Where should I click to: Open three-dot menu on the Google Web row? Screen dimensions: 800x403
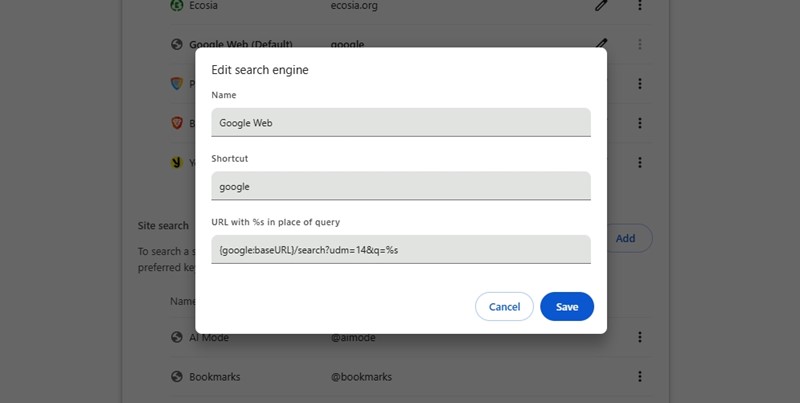640,44
